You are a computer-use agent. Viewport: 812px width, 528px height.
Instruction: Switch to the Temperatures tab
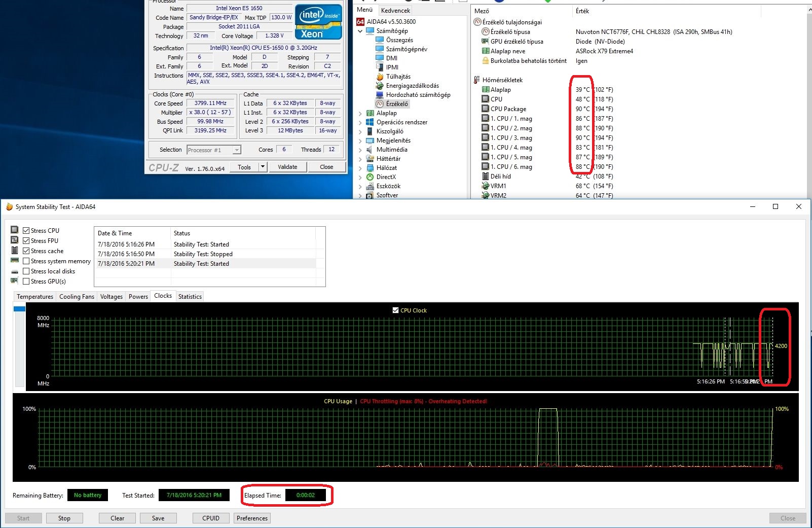coord(35,297)
